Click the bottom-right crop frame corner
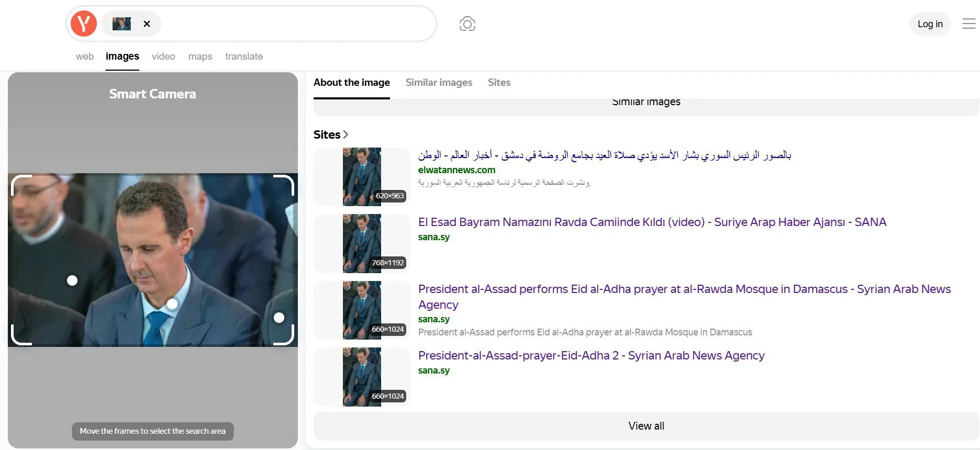Viewport: 980px width, 450px height. click(x=284, y=335)
